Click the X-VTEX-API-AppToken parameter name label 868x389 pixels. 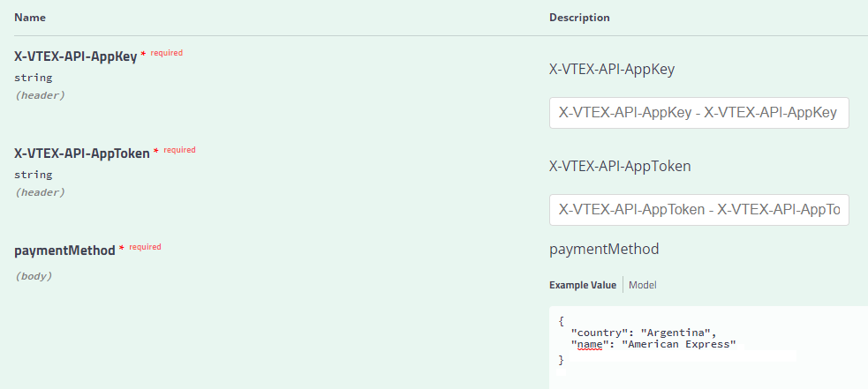(x=81, y=153)
